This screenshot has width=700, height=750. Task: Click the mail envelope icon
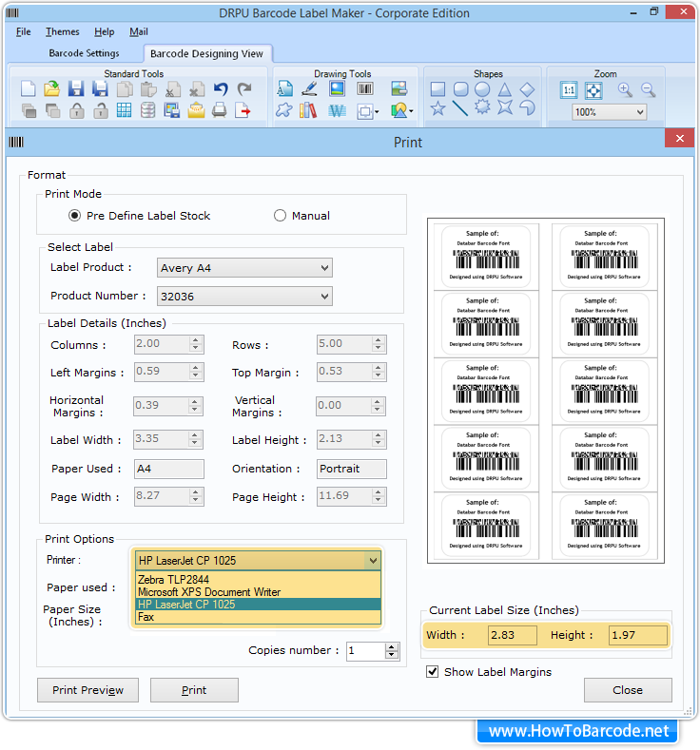coord(196,111)
